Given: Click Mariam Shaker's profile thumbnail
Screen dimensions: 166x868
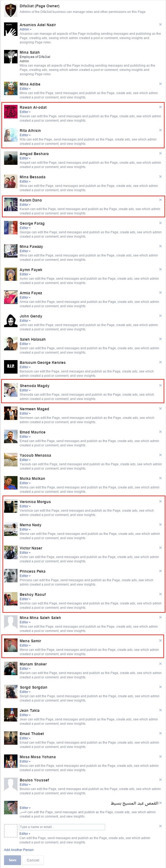Looking at the screenshot, I should pos(11,668).
